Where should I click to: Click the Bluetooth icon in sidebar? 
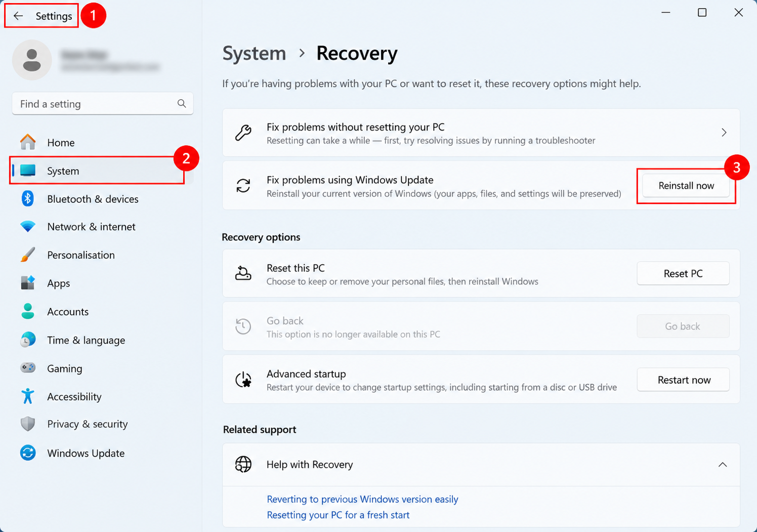pos(28,198)
